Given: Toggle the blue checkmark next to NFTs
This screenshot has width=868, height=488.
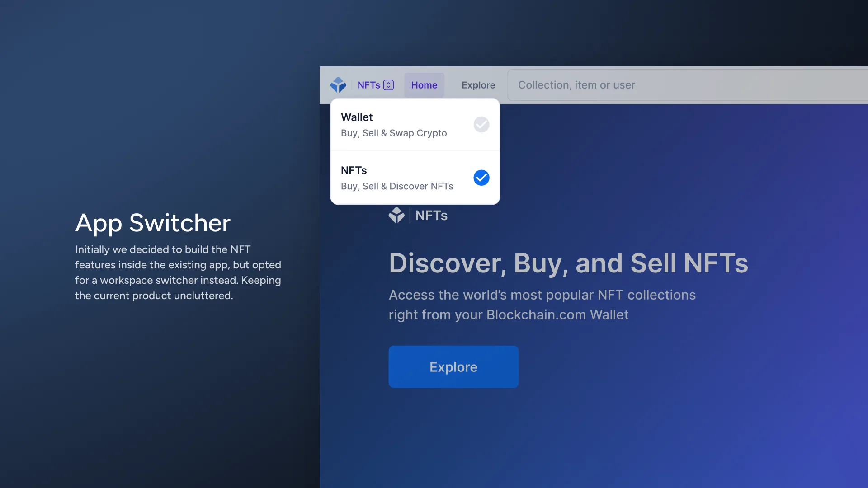Looking at the screenshot, I should [481, 178].
